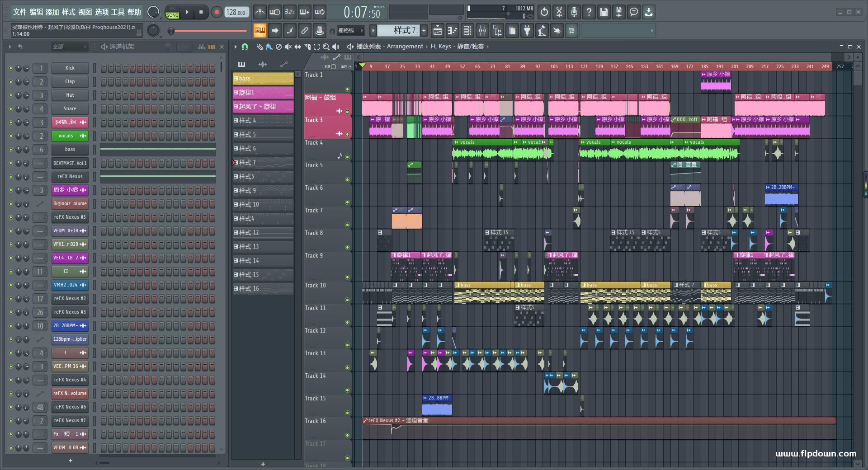
Task: Toggle mute dot on playlist Track 1
Action: point(348,89)
